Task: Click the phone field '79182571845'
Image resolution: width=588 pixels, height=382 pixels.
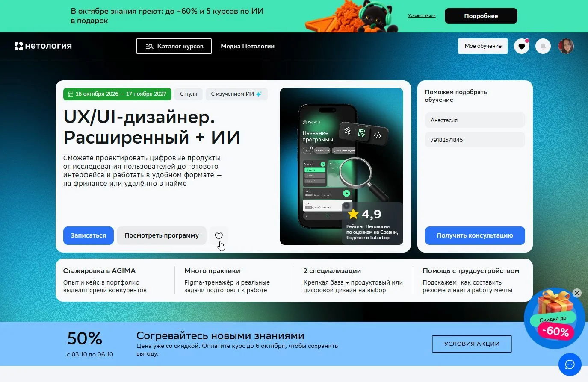Action: click(x=475, y=140)
